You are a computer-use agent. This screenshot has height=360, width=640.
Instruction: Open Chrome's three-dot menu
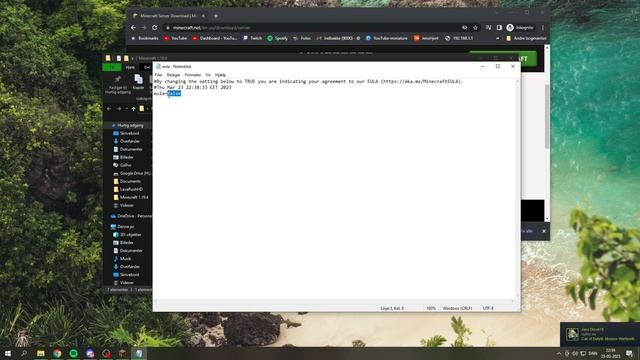tap(542, 28)
